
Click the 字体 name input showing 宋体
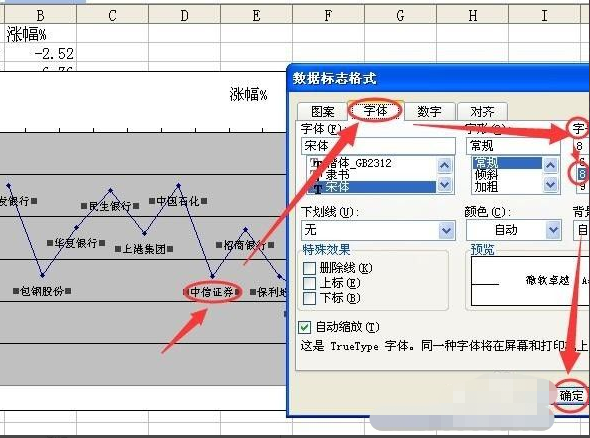pos(378,146)
